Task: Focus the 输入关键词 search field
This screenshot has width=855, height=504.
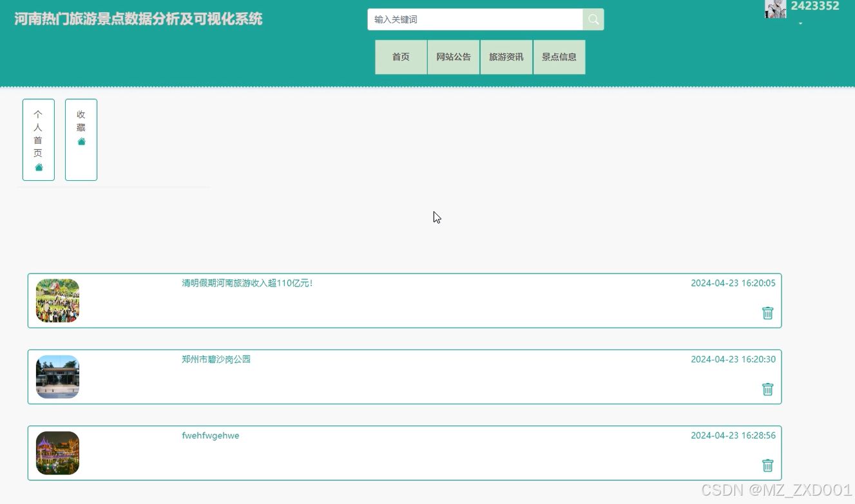Action: [x=476, y=19]
